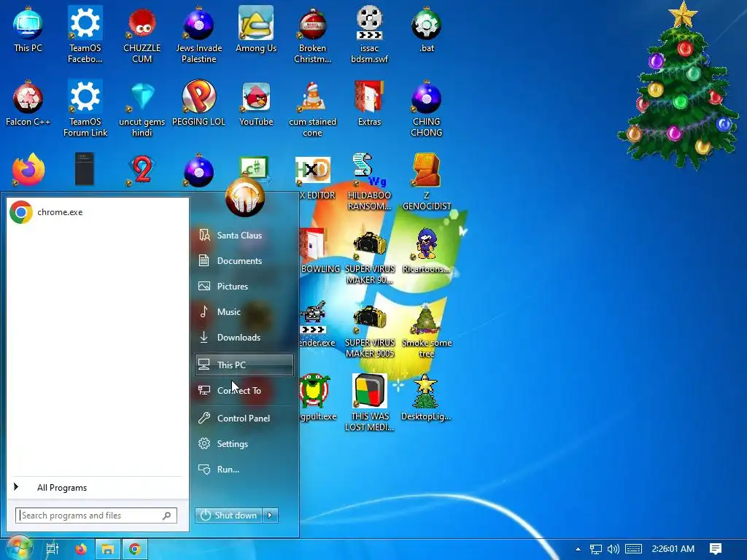Launch Falcon C++ from desktop

coord(28,104)
